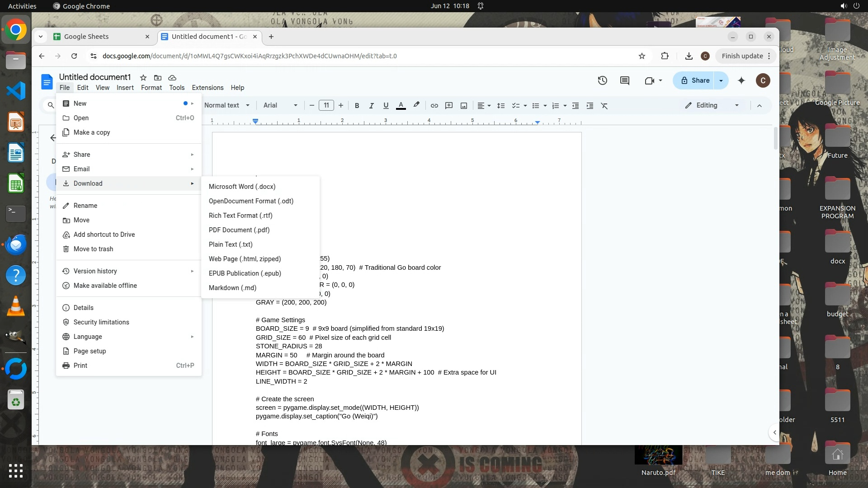Click the version history clock icon
This screenshot has width=868, height=488.
602,80
